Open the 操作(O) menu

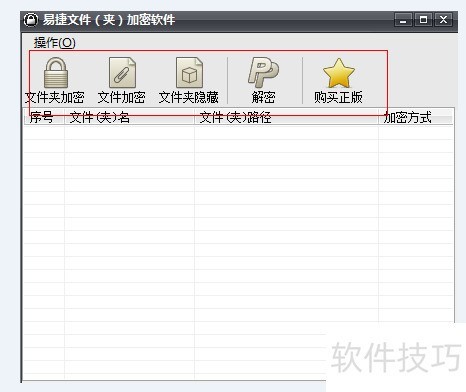pos(55,43)
